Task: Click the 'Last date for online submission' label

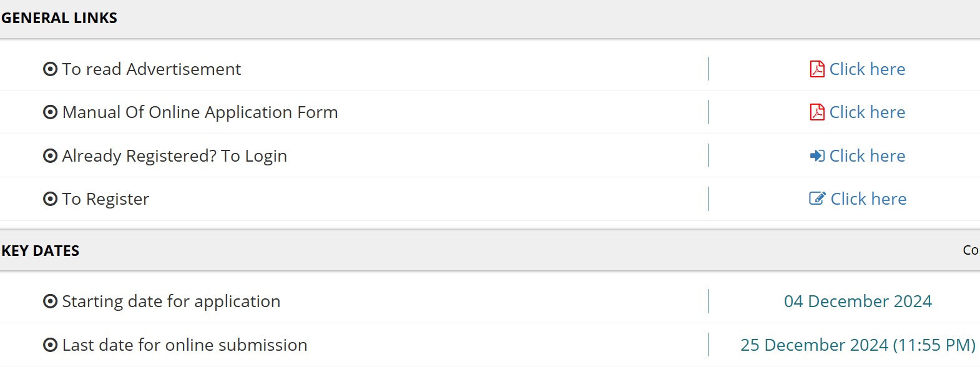Action: (x=185, y=345)
